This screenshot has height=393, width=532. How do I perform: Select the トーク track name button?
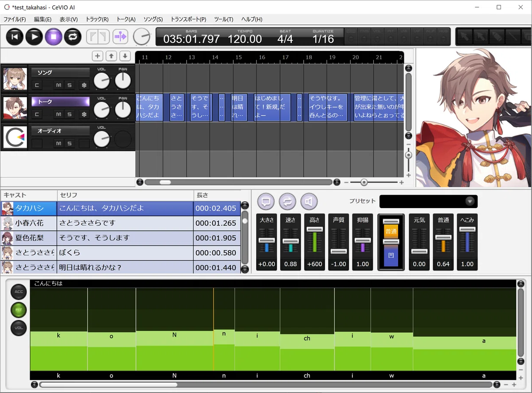click(x=61, y=102)
